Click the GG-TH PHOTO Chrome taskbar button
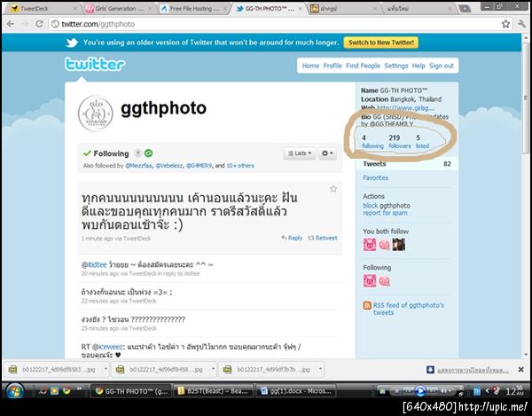Screen dimensions: 532x416 (x=131, y=391)
